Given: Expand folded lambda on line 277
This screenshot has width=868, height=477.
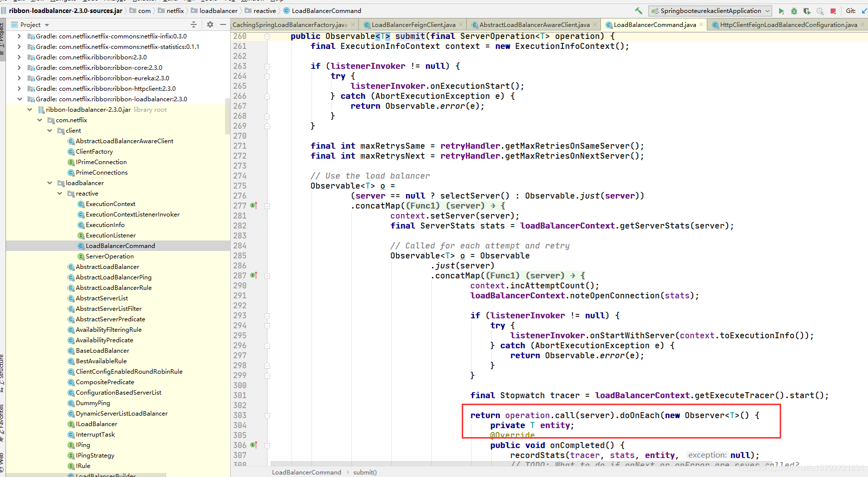Looking at the screenshot, I should [x=268, y=206].
